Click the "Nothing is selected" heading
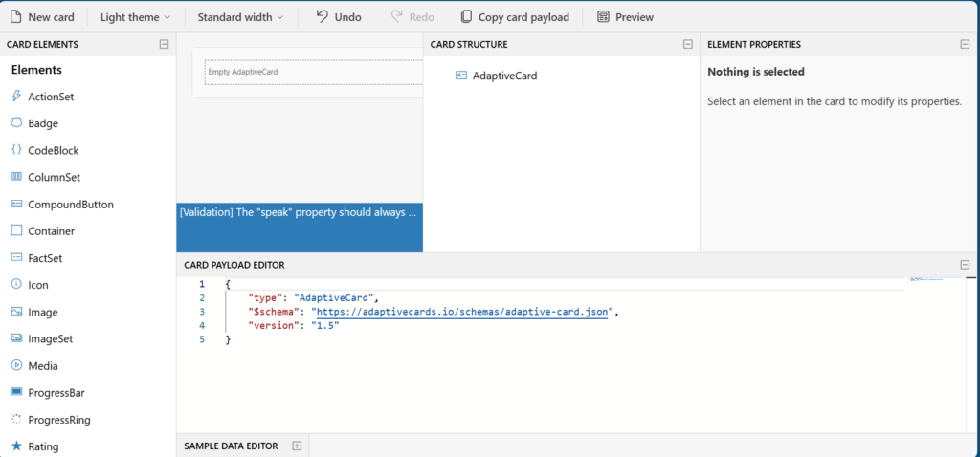 756,72
